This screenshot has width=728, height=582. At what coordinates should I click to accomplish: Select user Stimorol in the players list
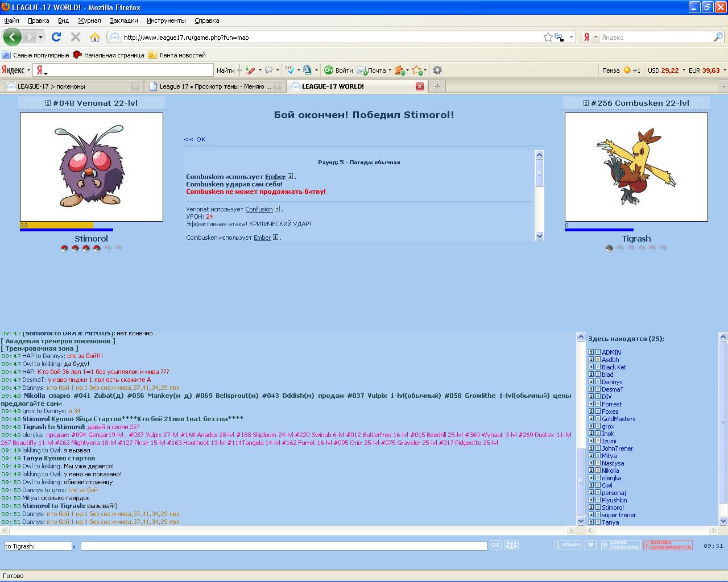[x=613, y=508]
